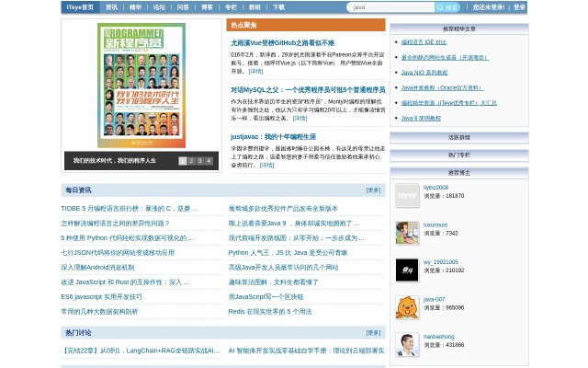Image resolution: width=588 pixels, height=368 pixels.
Task: Open liyihz2008's ITeye avatar
Action: (x=407, y=195)
